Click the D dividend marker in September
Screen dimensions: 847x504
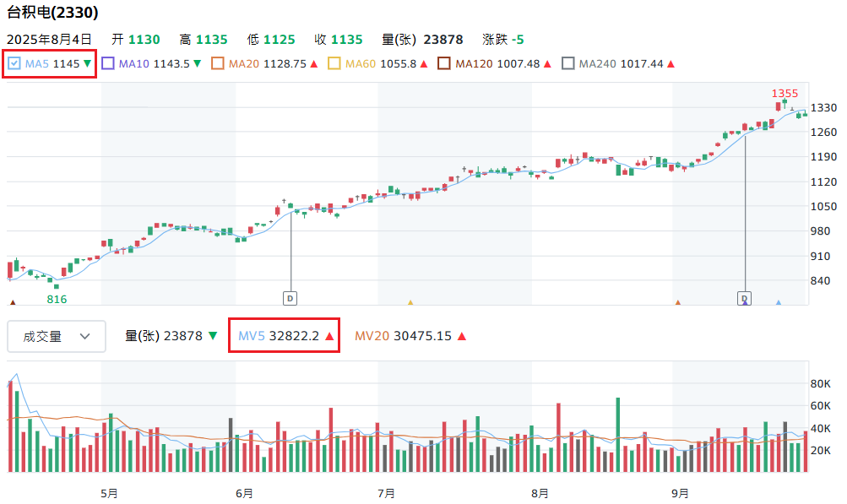pos(744,298)
